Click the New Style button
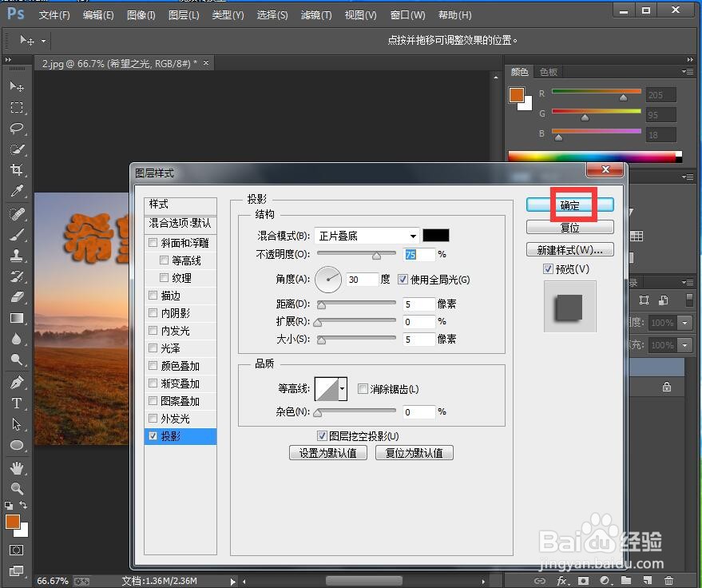The height and width of the screenshot is (588, 702). [569, 249]
